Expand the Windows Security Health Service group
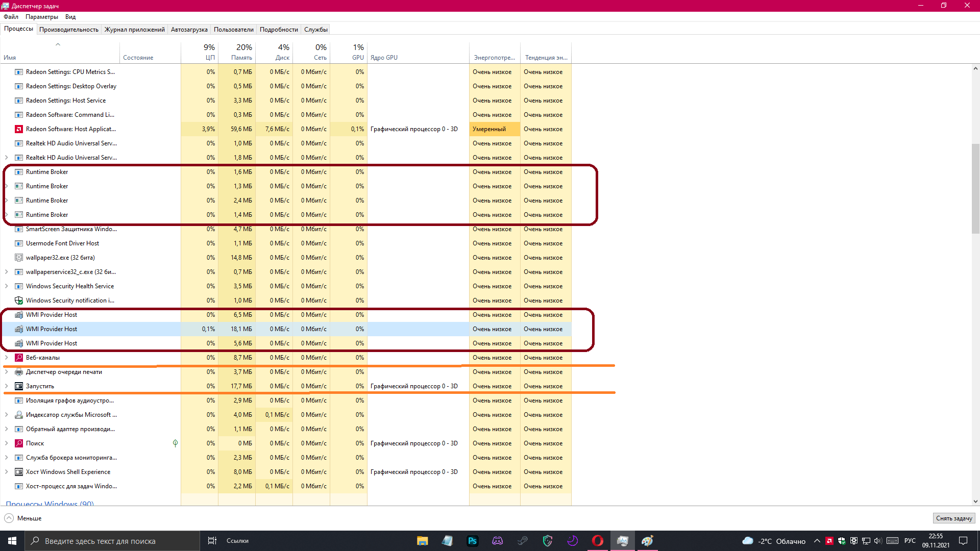Image resolution: width=980 pixels, height=551 pixels. pos(6,286)
